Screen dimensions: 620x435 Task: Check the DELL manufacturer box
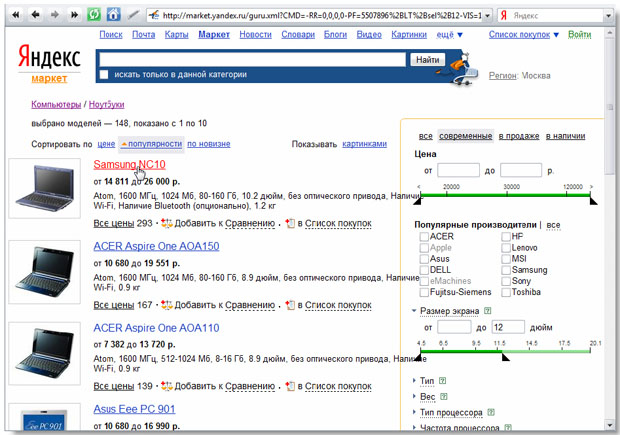(424, 270)
